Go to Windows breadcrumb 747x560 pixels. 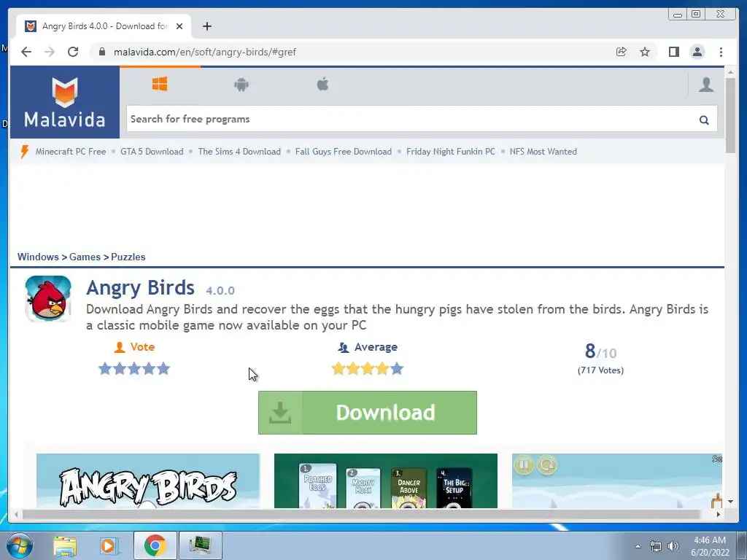[38, 257]
